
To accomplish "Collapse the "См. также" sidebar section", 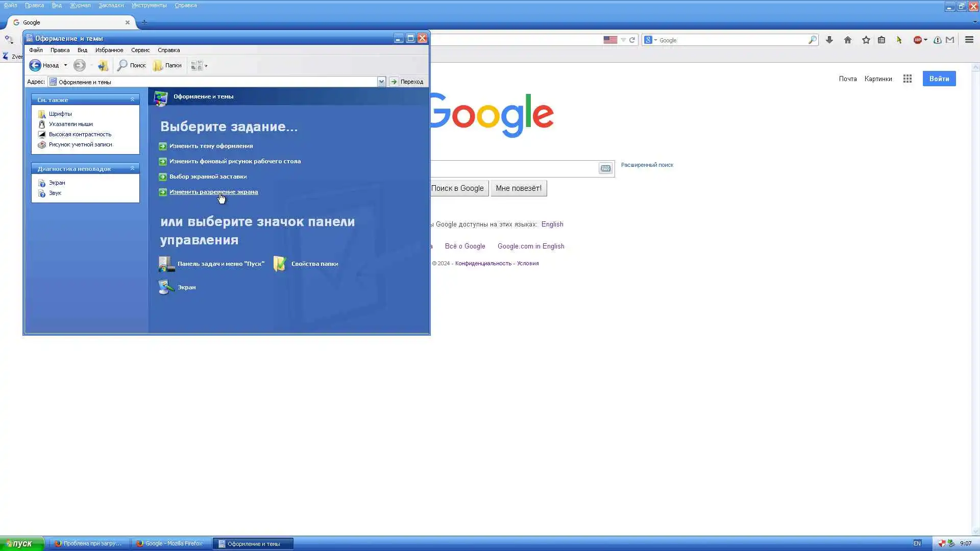I will tap(132, 99).
